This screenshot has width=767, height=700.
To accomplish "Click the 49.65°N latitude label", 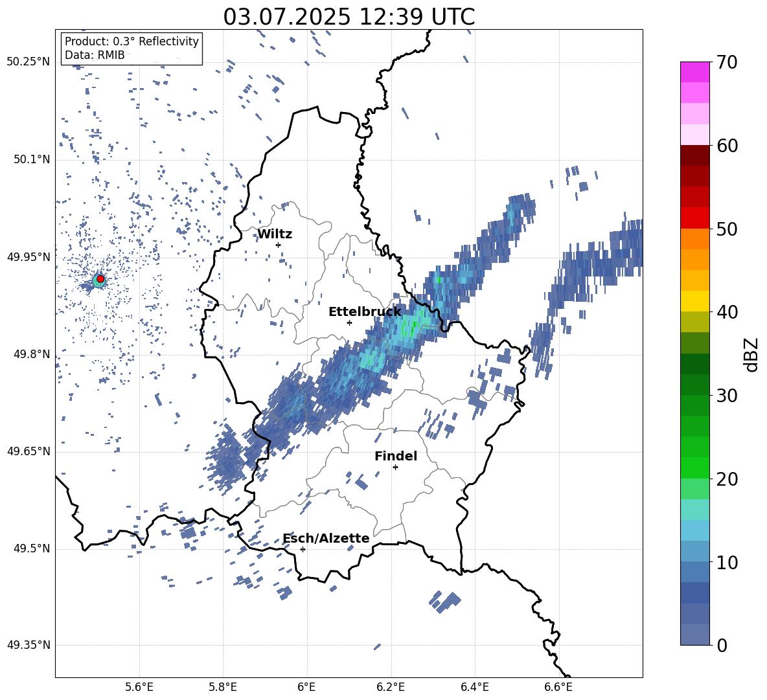I will tap(29, 451).
